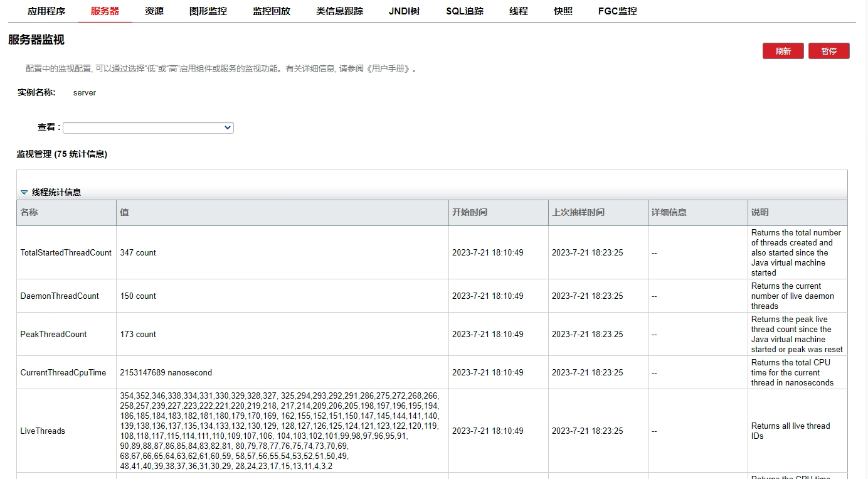
Task: Open the JNDI树 tab
Action: point(404,11)
